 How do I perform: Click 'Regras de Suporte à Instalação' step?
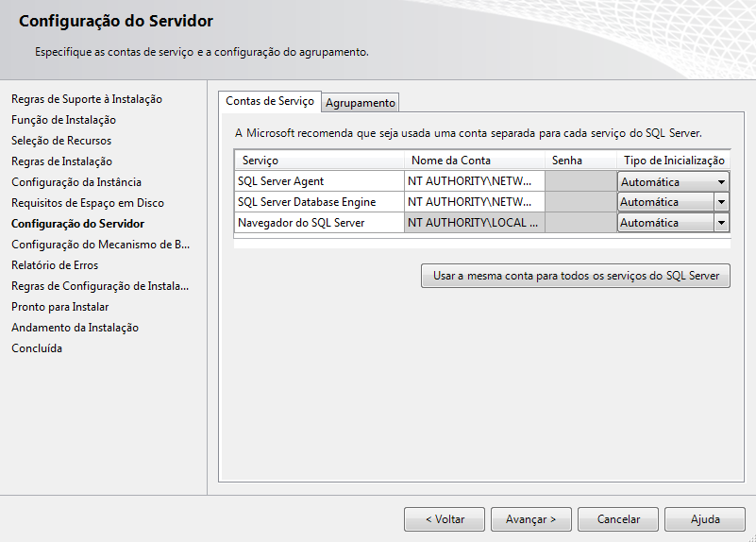click(x=87, y=99)
